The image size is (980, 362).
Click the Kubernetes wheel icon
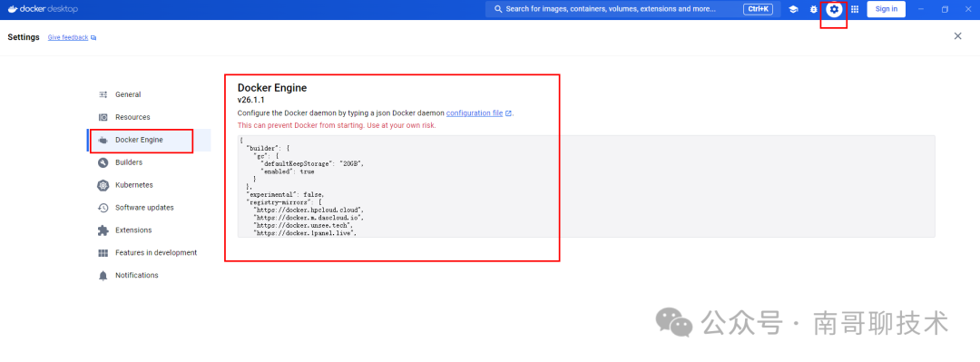[x=103, y=185]
